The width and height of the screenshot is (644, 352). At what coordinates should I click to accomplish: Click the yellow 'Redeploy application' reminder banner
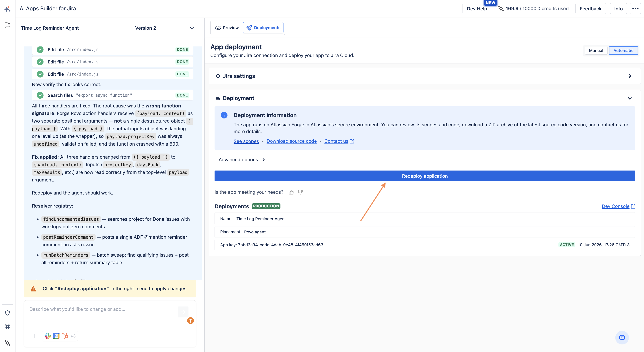click(x=110, y=289)
